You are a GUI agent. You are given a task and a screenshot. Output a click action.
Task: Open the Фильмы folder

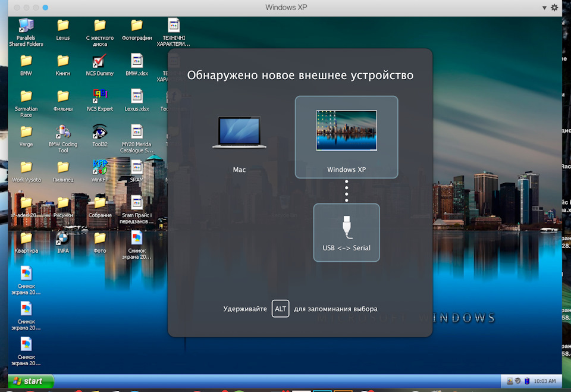pos(62,100)
